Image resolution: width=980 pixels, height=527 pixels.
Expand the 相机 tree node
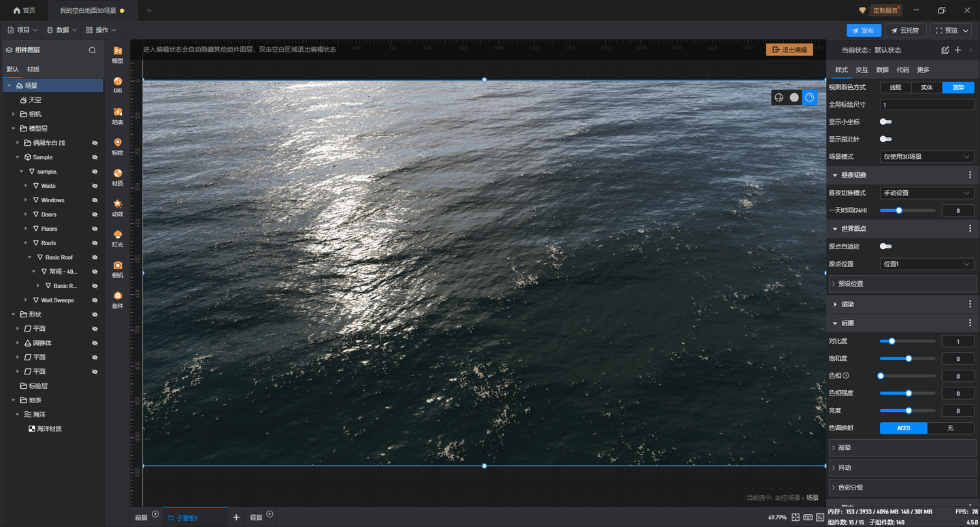click(14, 114)
